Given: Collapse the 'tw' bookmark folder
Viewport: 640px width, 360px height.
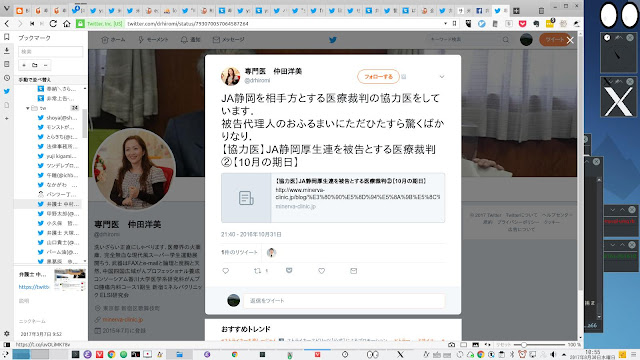Looking at the screenshot, I should (27, 108).
